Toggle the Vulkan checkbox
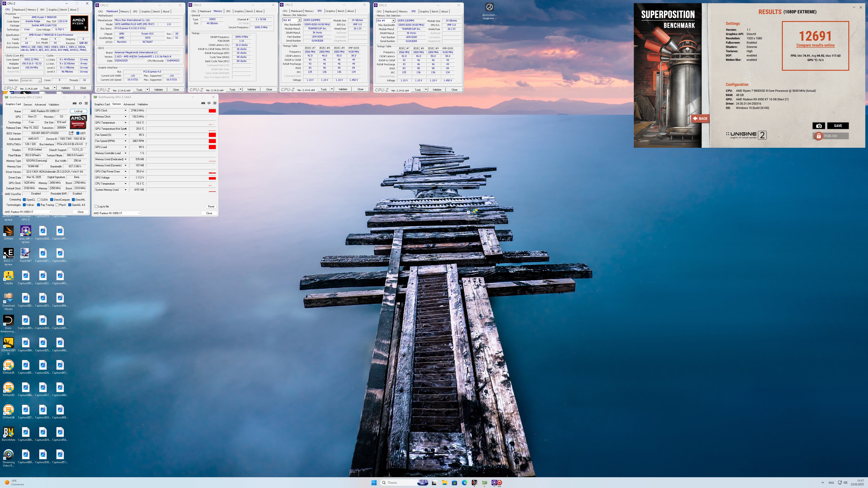This screenshot has width=868, height=488. click(x=24, y=205)
